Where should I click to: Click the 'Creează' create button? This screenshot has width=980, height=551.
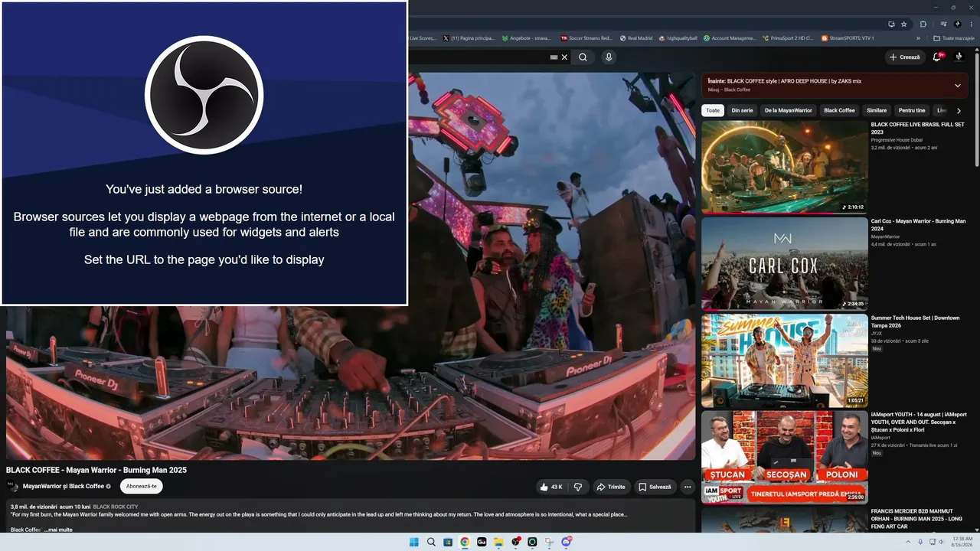pos(904,57)
